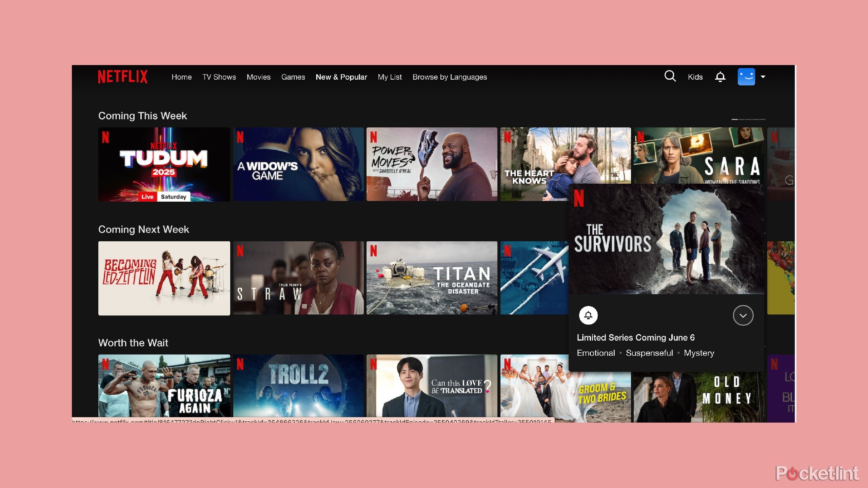The height and width of the screenshot is (488, 868).
Task: Switch to Kids profile link
Action: (695, 77)
